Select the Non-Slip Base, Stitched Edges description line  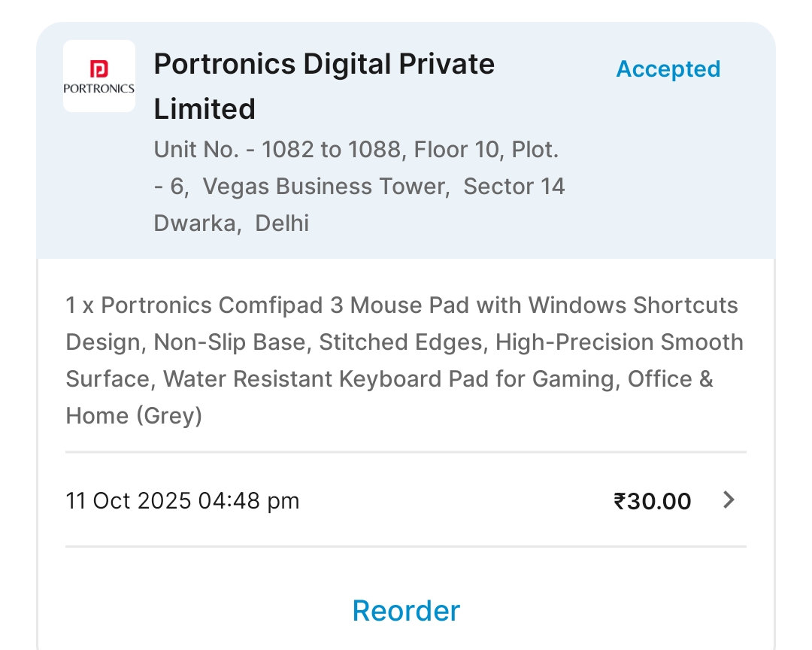coord(317,342)
